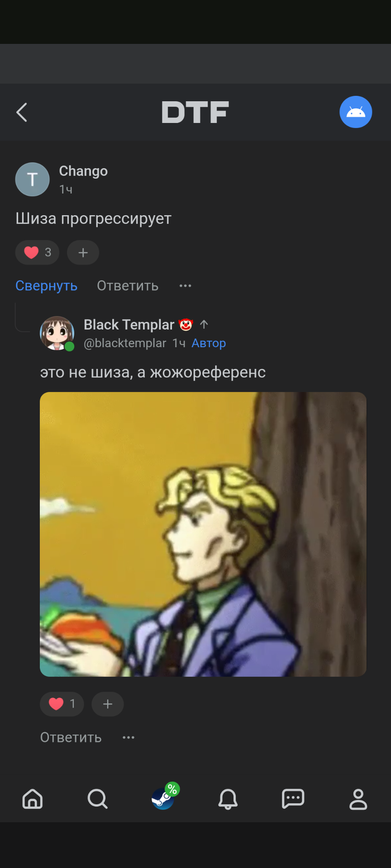Like Chango's comment with the heart
Viewport: 391px width, 868px height.
pos(37,252)
